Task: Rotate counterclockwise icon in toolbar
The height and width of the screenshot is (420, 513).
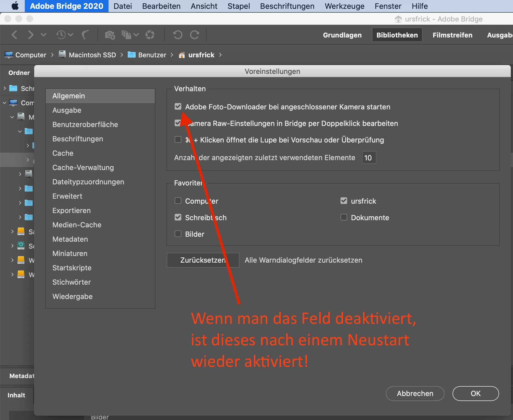Action: coord(177,35)
